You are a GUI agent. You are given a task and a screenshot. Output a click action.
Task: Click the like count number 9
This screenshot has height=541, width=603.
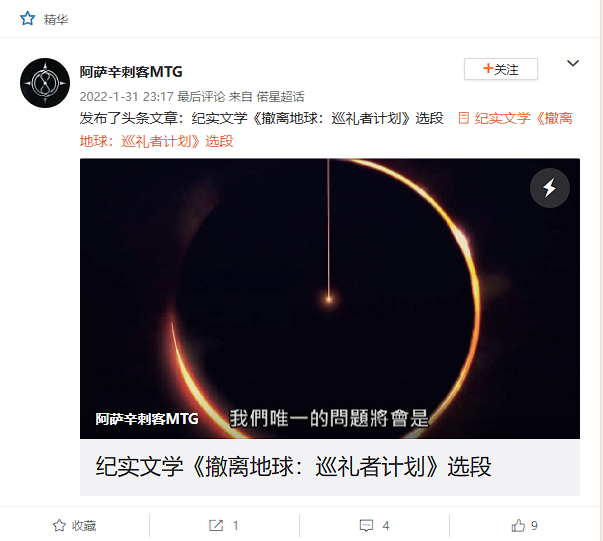534,526
